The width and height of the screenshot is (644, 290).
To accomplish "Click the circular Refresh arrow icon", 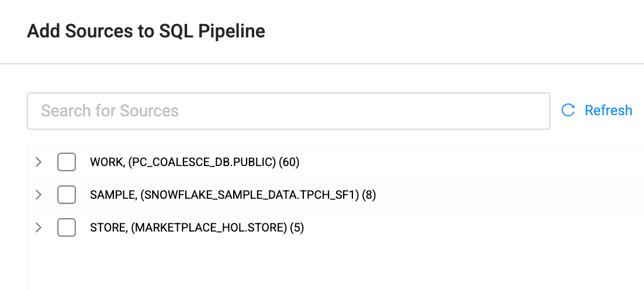I will (x=568, y=111).
